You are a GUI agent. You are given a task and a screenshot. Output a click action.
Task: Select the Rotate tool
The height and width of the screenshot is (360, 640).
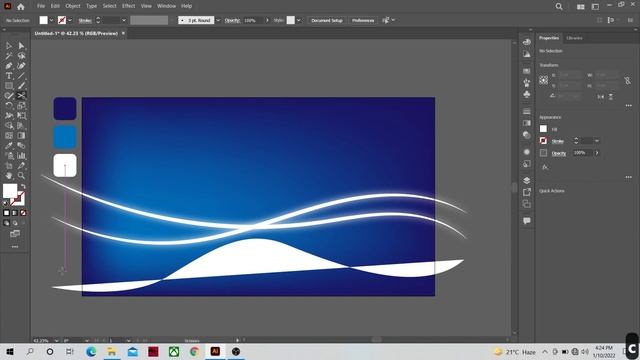click(x=9, y=106)
